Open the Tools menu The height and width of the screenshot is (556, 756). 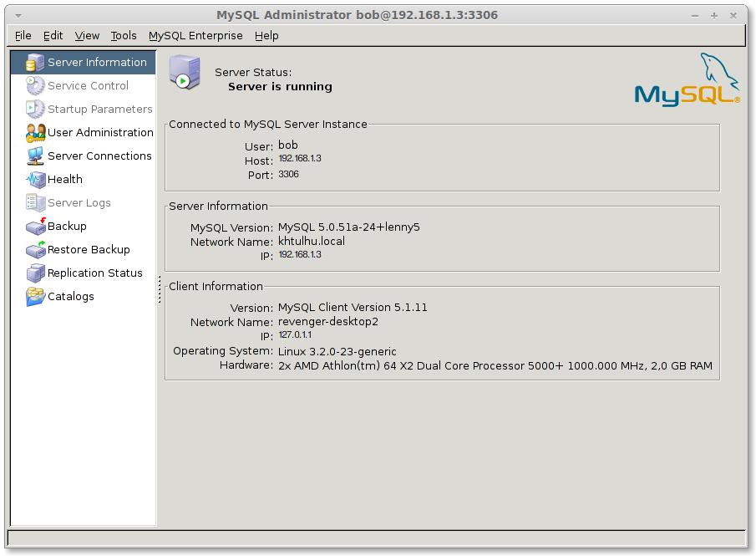click(124, 36)
